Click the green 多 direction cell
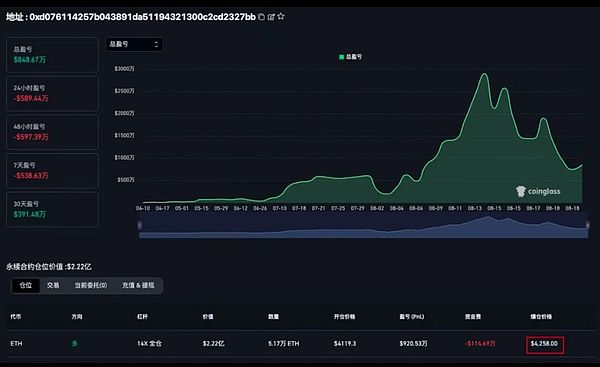Image resolution: width=600 pixels, height=367 pixels. click(75, 344)
